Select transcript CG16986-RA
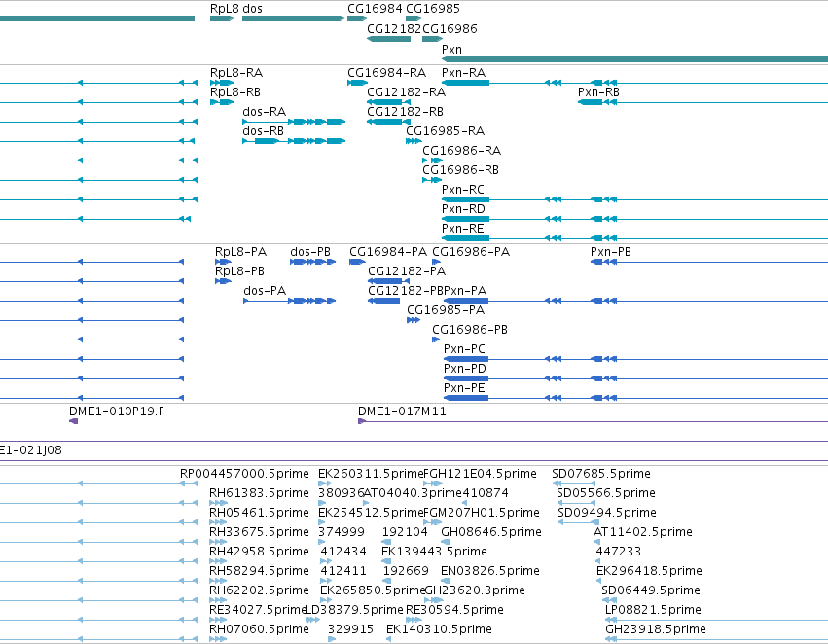Image resolution: width=828 pixels, height=644 pixels. [x=461, y=151]
